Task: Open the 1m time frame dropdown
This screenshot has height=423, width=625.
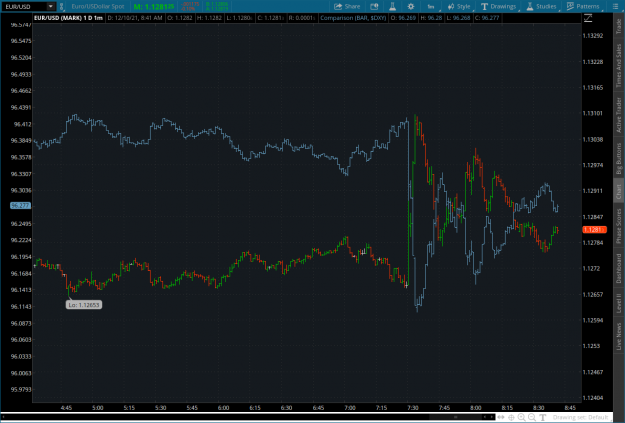Action: point(431,6)
